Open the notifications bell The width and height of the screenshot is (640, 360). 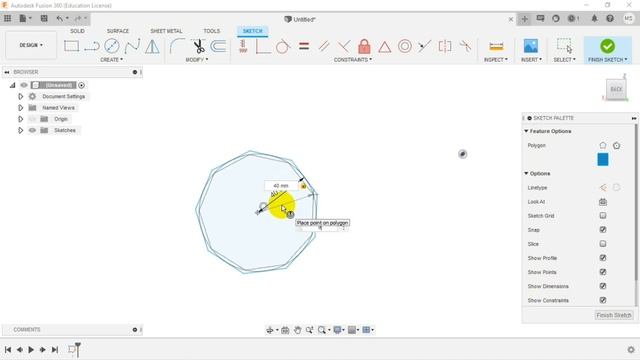pyautogui.click(x=594, y=18)
